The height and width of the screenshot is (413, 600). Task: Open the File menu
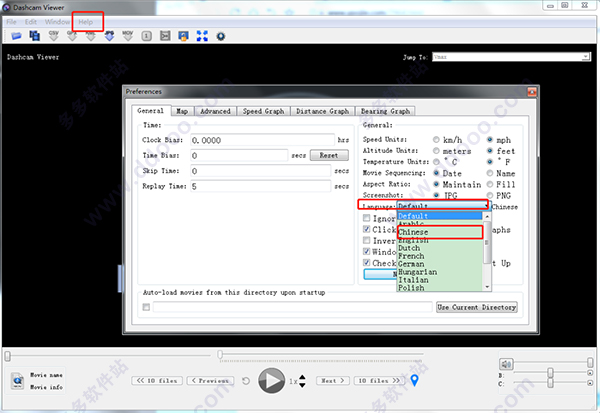pyautogui.click(x=11, y=22)
